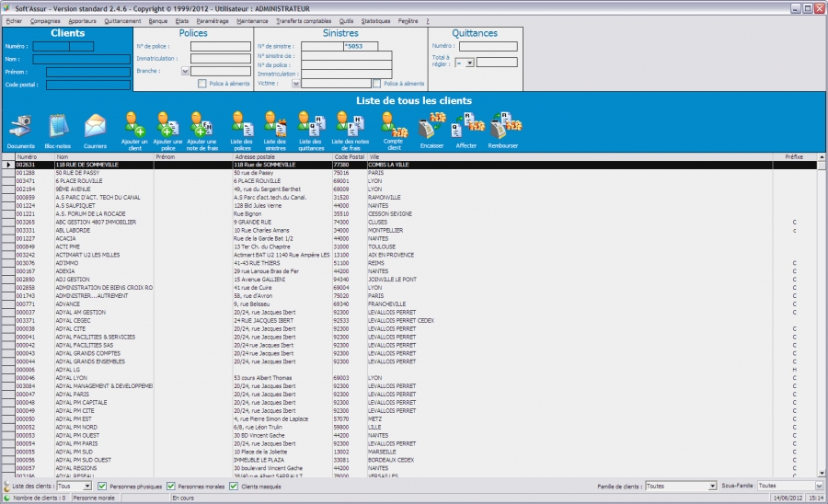Open the Documents tool
This screenshot has width=828, height=504.
click(21, 127)
